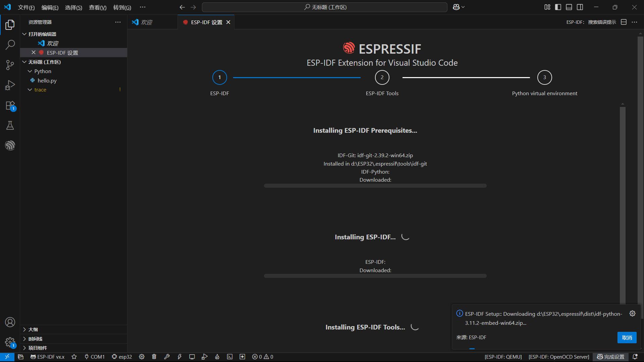Click the full clean trash icon
Screen dimensions: 644x362
tap(154, 357)
